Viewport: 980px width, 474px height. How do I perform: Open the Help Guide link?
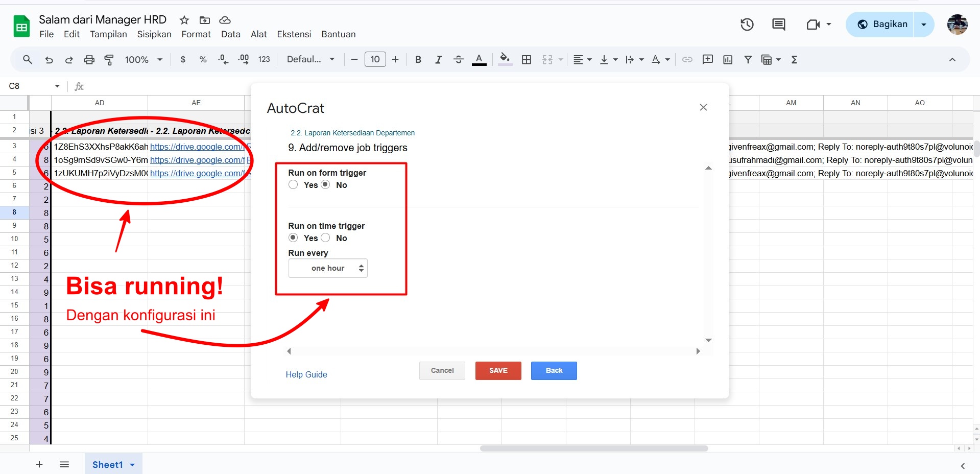306,374
